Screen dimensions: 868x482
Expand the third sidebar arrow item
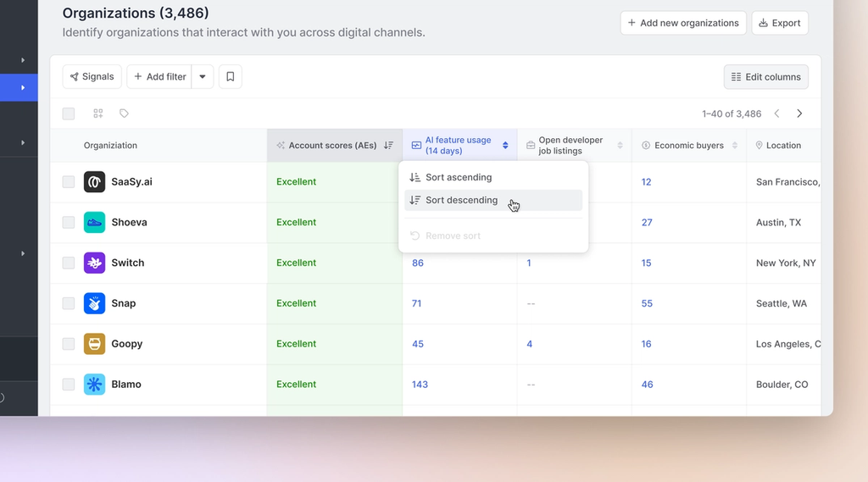point(23,143)
